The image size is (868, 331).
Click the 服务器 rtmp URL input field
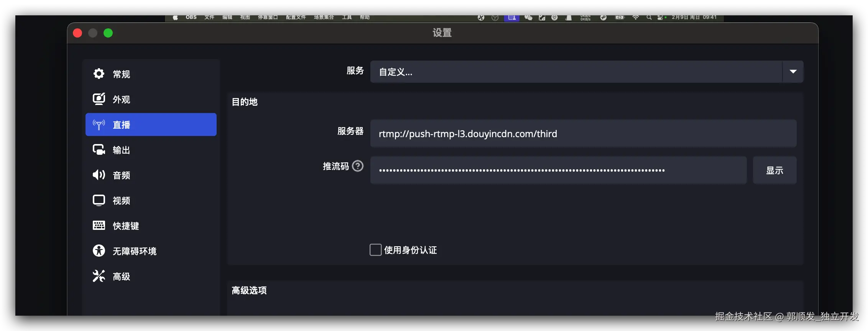[583, 133]
